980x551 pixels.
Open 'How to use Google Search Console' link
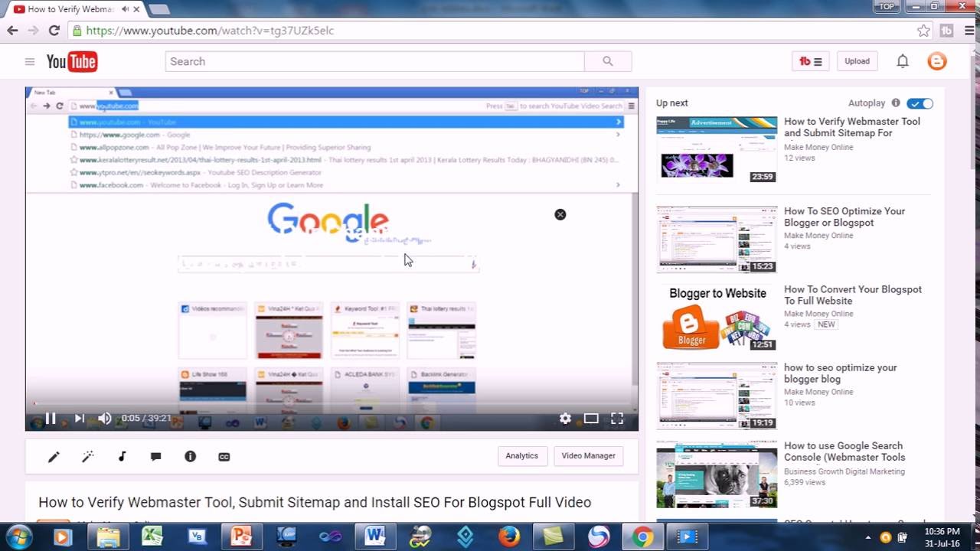(x=844, y=452)
